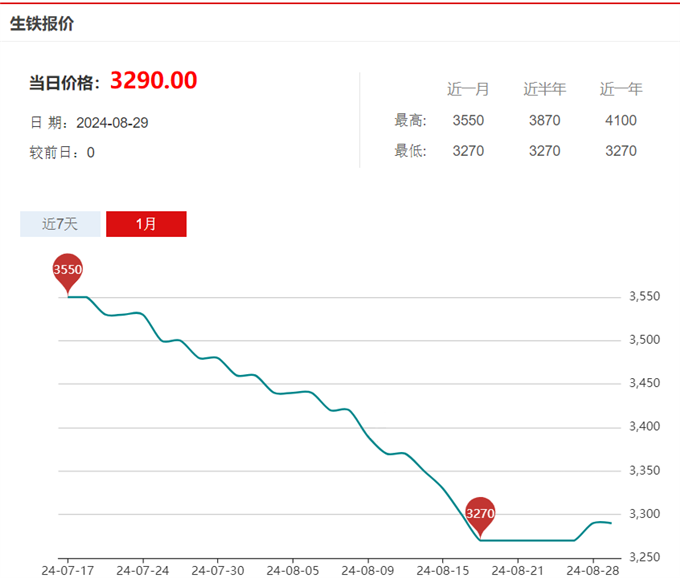Click the 3550 peak marker pin on chart
This screenshot has height=578, width=680.
click(67, 271)
